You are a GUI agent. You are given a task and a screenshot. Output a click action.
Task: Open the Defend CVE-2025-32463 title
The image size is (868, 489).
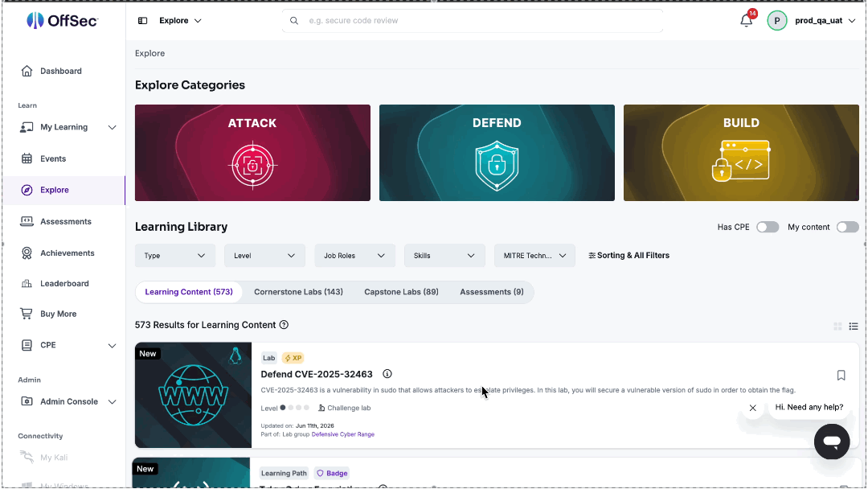pos(317,374)
